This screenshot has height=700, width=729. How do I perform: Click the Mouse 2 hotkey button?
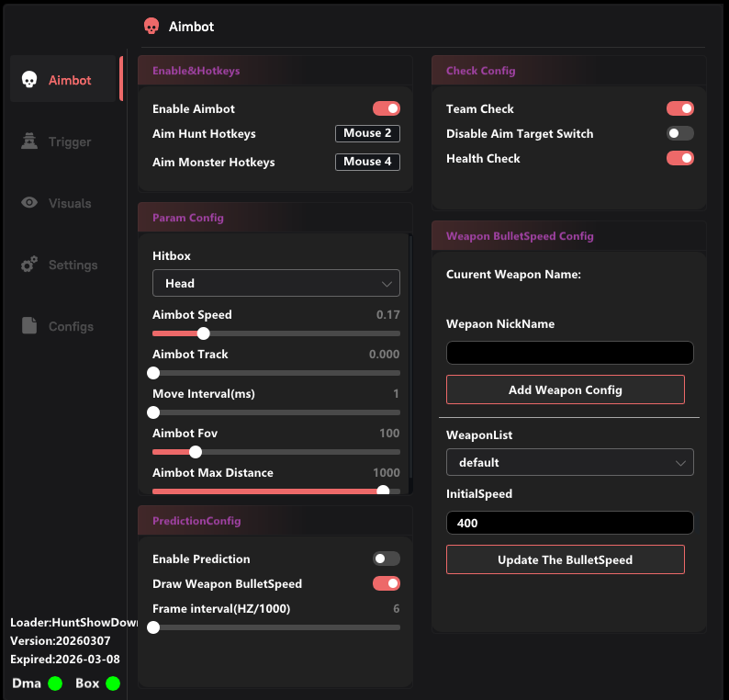367,134
